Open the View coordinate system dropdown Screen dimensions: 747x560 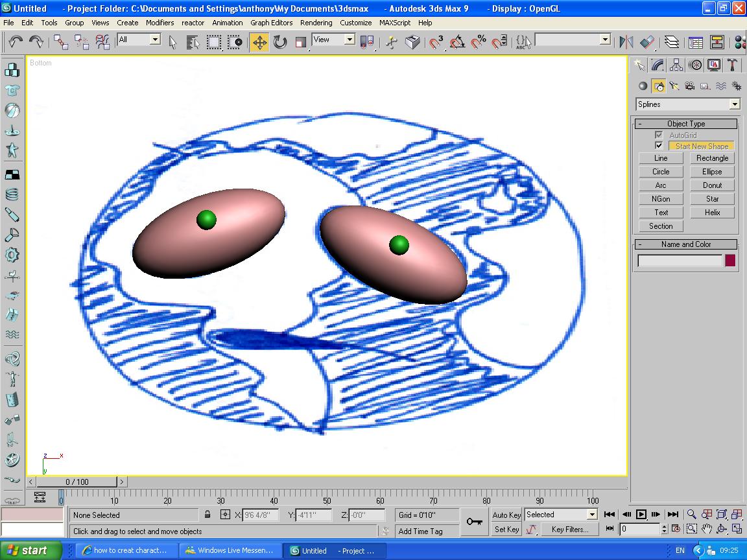point(333,40)
